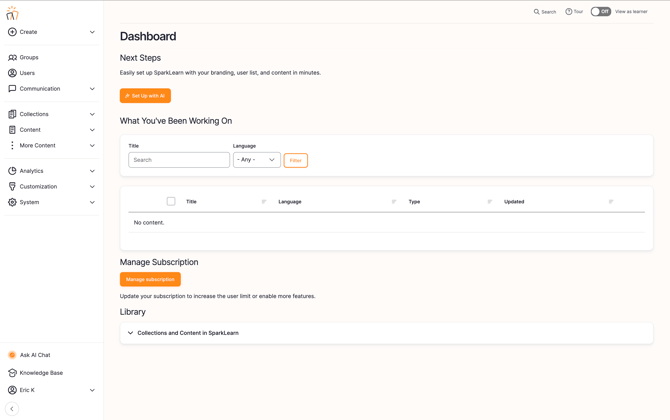Click the Title search input field

(x=179, y=160)
